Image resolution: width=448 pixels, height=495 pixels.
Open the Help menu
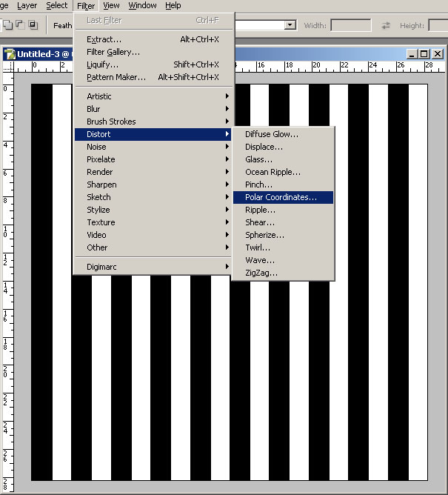click(173, 5)
